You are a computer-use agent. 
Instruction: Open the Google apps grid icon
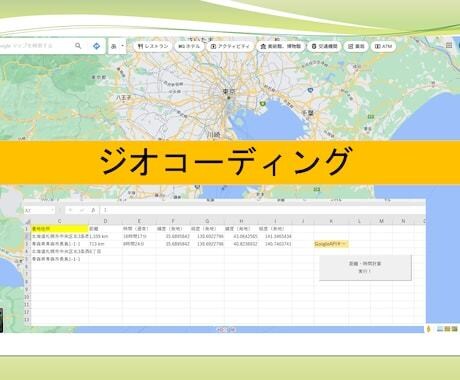click(x=449, y=45)
